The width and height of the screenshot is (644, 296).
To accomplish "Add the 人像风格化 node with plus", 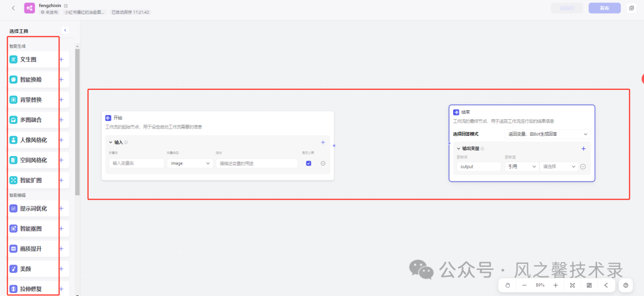I will [x=61, y=140].
